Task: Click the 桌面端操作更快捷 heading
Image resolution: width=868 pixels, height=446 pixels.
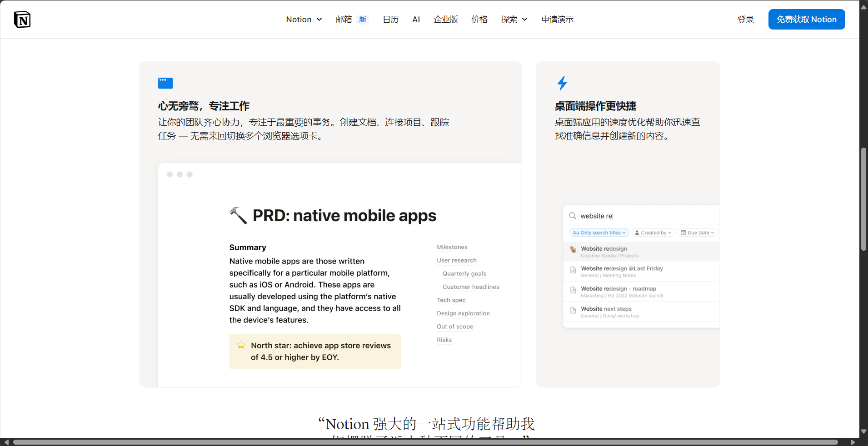Action: (595, 106)
